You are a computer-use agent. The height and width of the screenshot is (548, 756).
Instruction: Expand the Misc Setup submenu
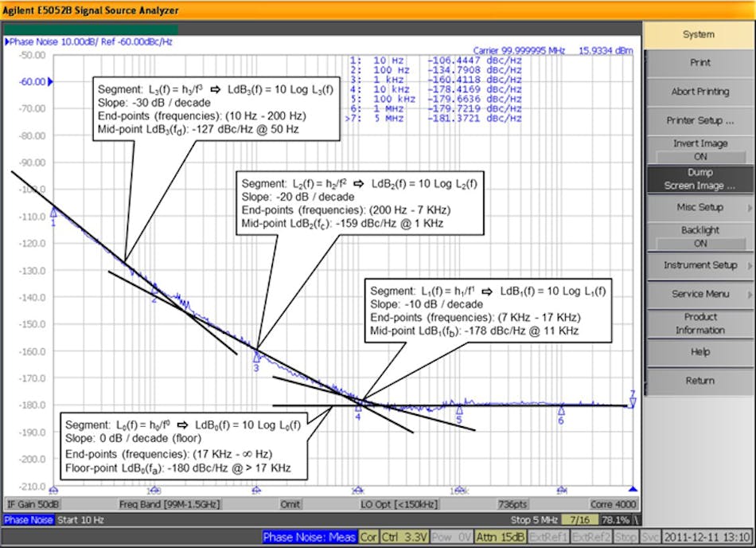(699, 207)
